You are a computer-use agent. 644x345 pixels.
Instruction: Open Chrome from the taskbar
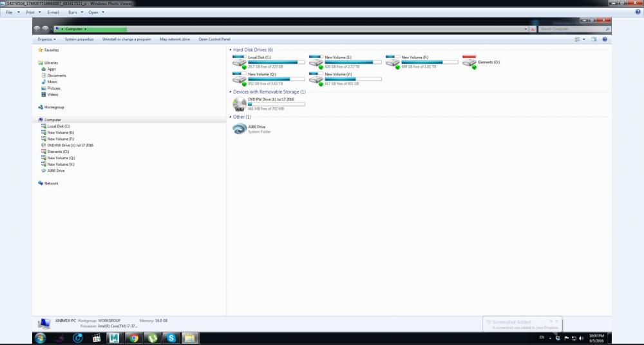tap(133, 338)
